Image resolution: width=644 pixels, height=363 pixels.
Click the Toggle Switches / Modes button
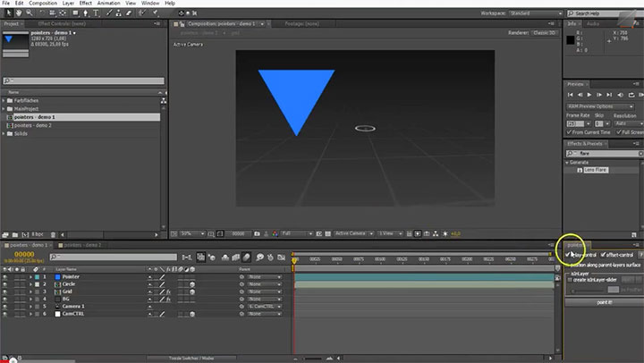click(191, 359)
